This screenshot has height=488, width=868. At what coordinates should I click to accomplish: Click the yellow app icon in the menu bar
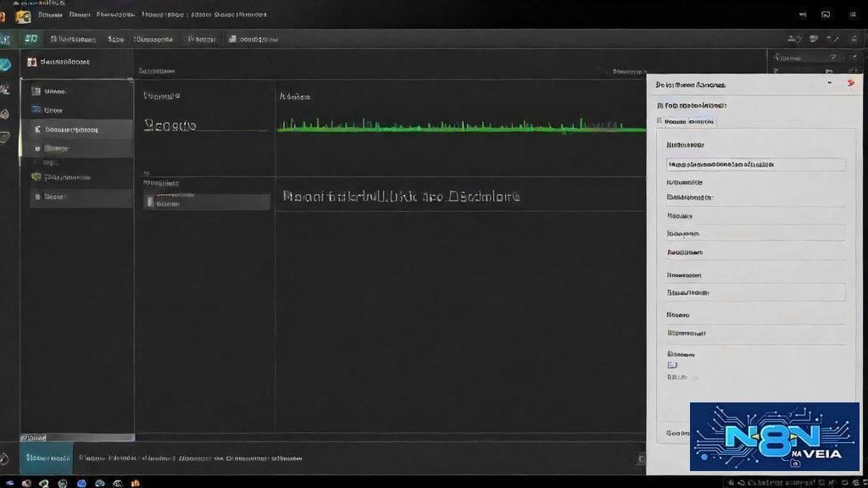[23, 17]
